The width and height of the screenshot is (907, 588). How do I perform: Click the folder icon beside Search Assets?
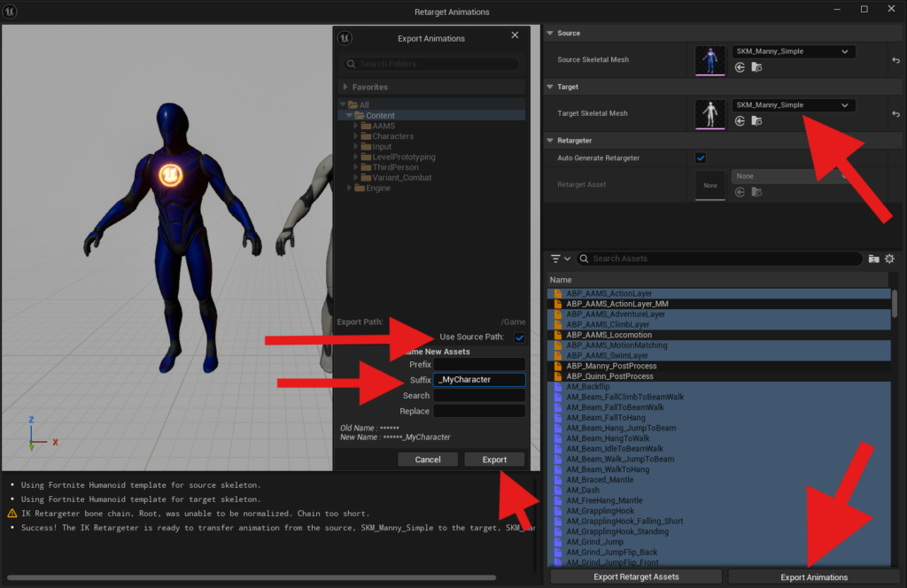(x=873, y=259)
